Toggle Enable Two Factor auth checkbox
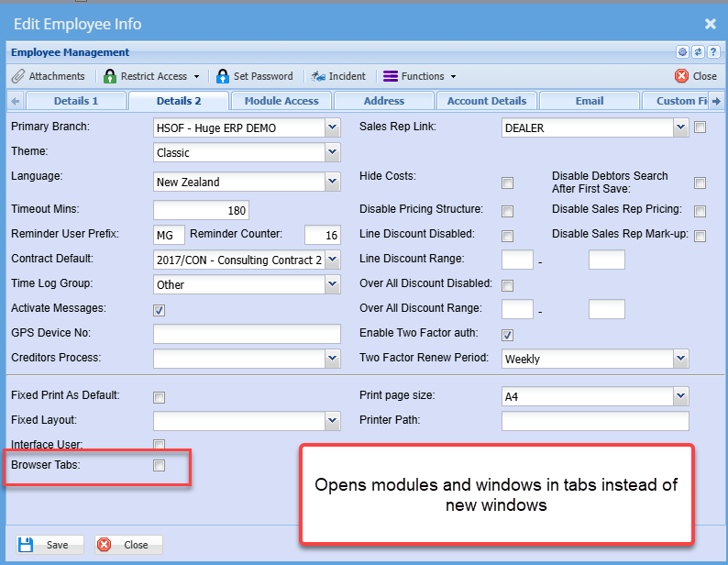The width and height of the screenshot is (728, 565). (x=508, y=335)
